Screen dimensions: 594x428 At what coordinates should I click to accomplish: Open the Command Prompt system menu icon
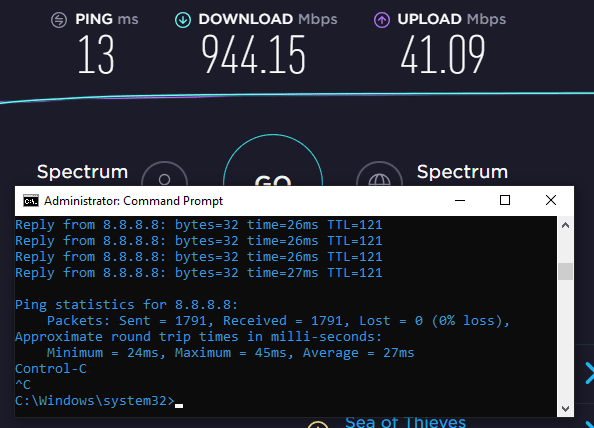pyautogui.click(x=31, y=201)
